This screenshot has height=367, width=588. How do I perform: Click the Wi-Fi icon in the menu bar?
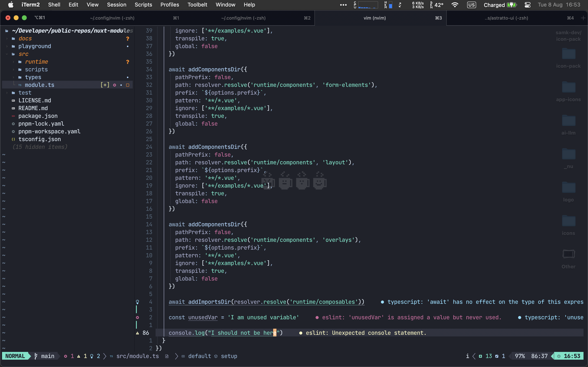coord(455,5)
